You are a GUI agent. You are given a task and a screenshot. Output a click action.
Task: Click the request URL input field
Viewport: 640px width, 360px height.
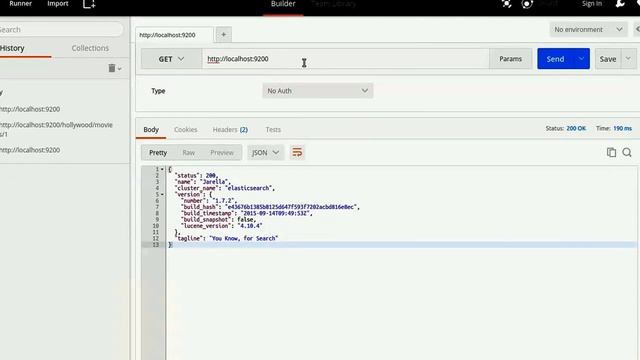345,59
